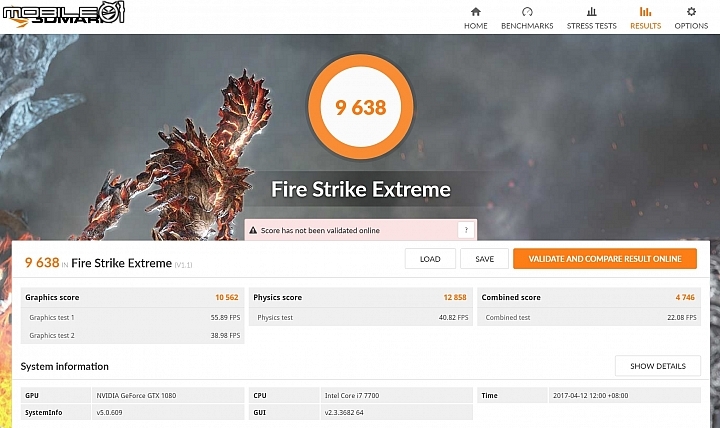
Task: Switch to the BENCHMARKS tab label
Action: (527, 26)
